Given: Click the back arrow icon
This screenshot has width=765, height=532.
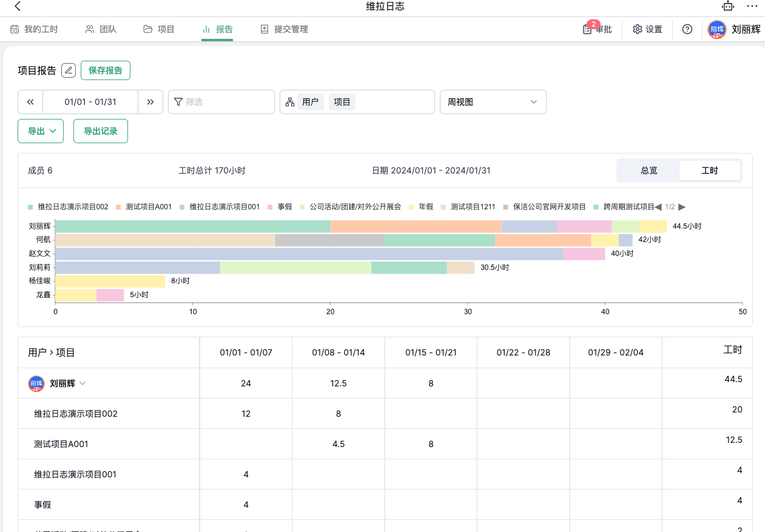Looking at the screenshot, I should [x=18, y=7].
